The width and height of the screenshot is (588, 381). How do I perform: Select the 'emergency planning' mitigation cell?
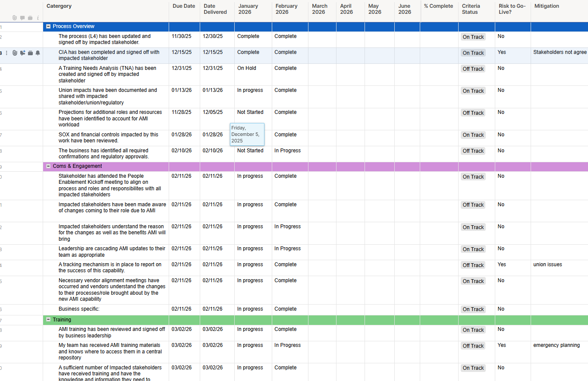[560, 352]
